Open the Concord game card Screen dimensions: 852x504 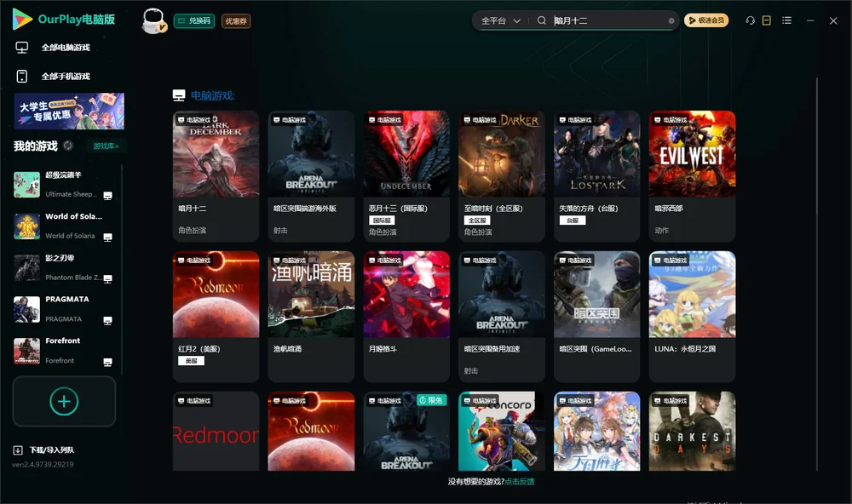(x=502, y=432)
